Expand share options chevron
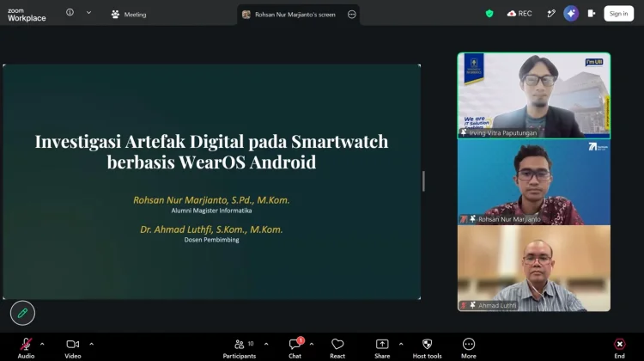Viewport: 644px width, 361px height. [401, 344]
